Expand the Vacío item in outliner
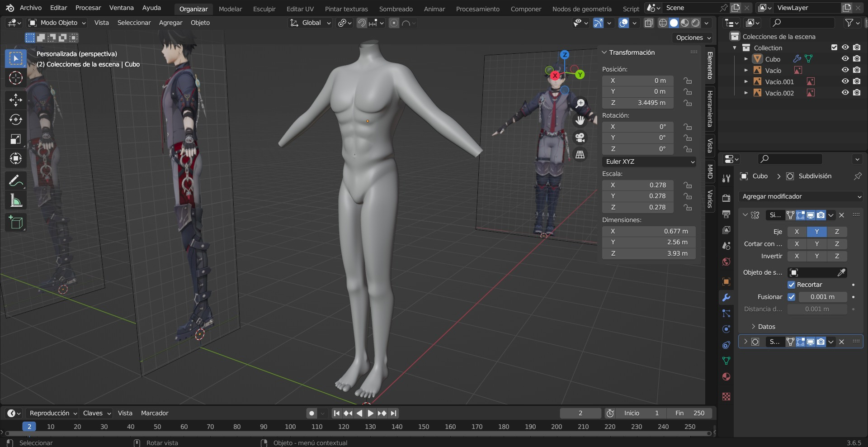868x447 pixels. 746,70
